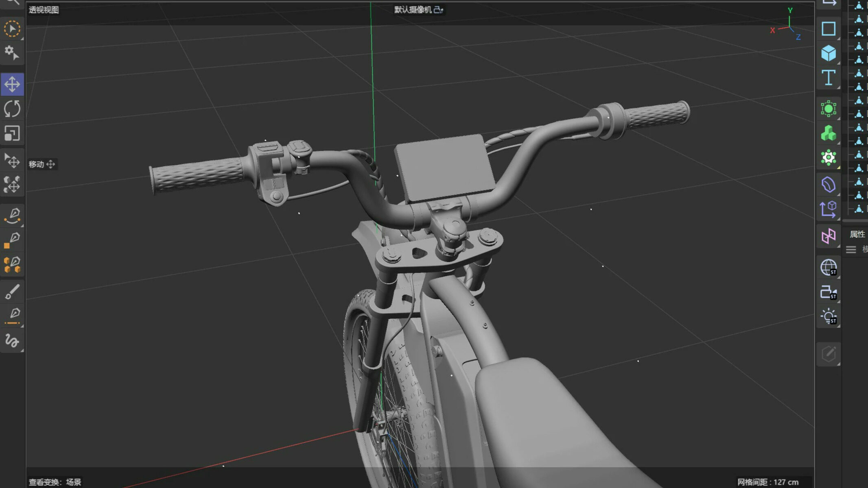Select the Move tool in left toolbar
The height and width of the screenshot is (488, 868).
12,85
